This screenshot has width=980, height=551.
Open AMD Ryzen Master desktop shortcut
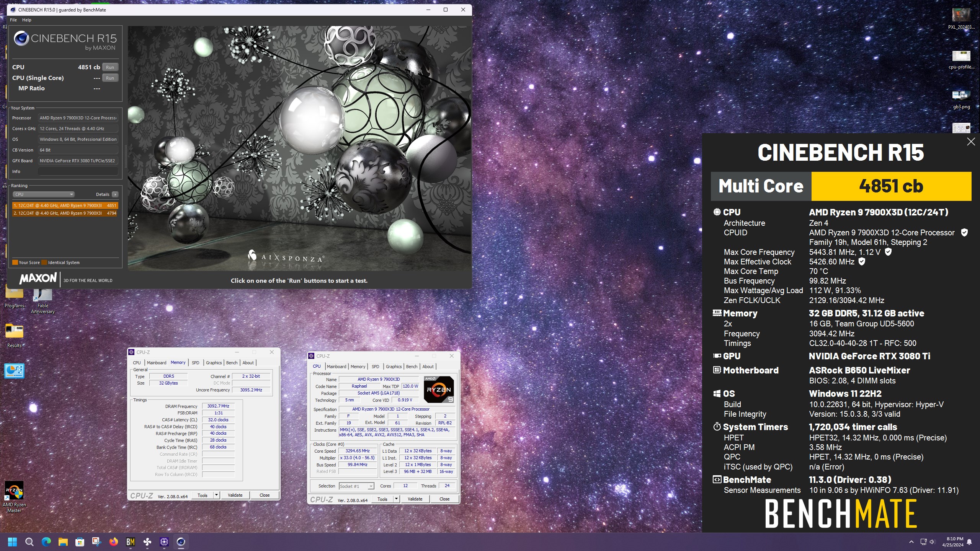(x=14, y=497)
